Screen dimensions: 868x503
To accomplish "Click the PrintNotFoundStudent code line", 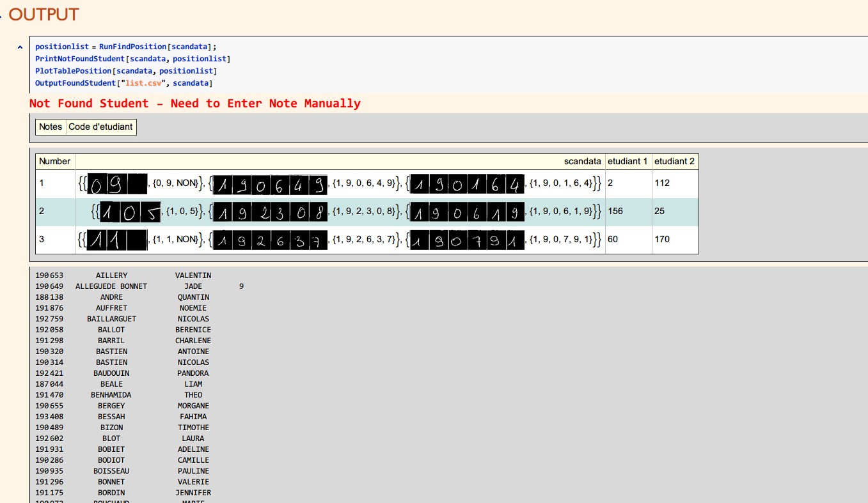I will (x=132, y=59).
